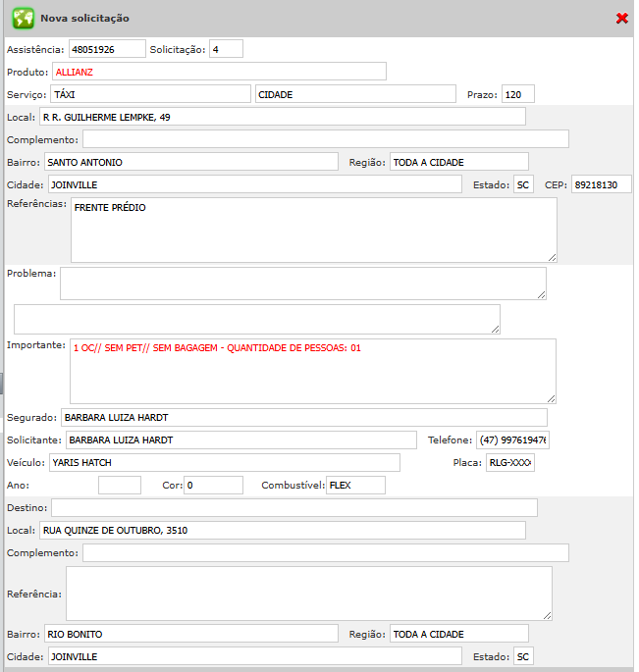Click the resize handle of the Importante text area
The width and height of the screenshot is (639, 672).
coord(552,398)
